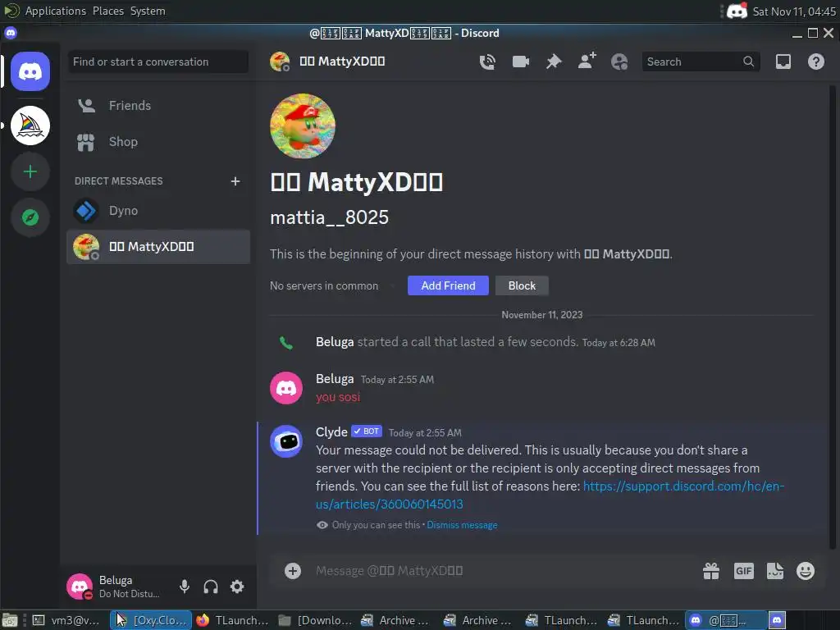Click show desktop icon in taskbar
Screen dimensions: 840x630
pyautogui.click(x=10, y=620)
